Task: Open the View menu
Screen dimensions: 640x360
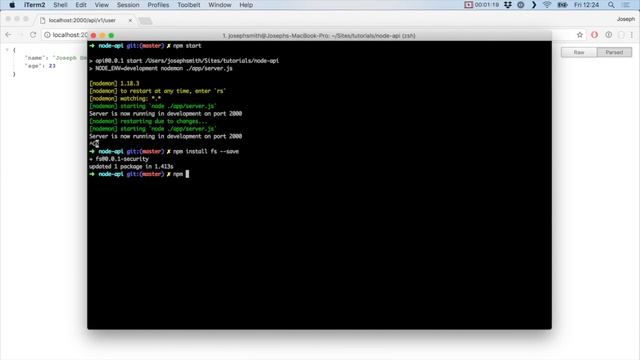Action: [x=102, y=5]
